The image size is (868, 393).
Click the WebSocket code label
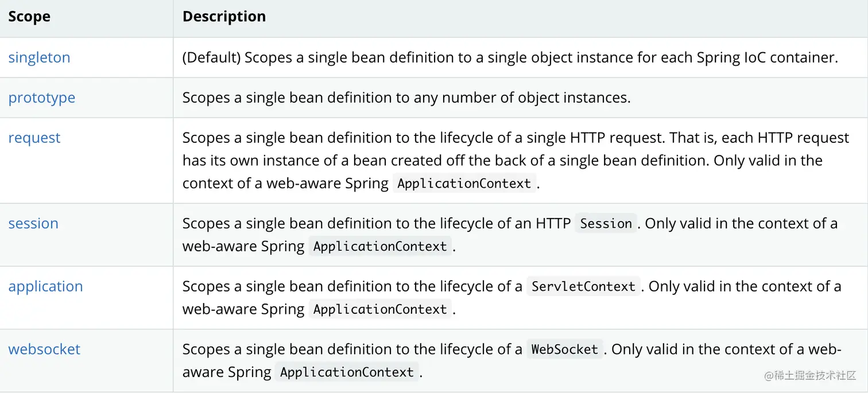[564, 349]
